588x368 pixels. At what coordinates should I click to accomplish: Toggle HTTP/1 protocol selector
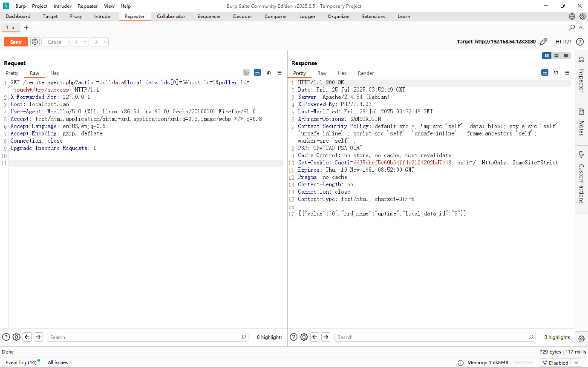[x=563, y=42]
